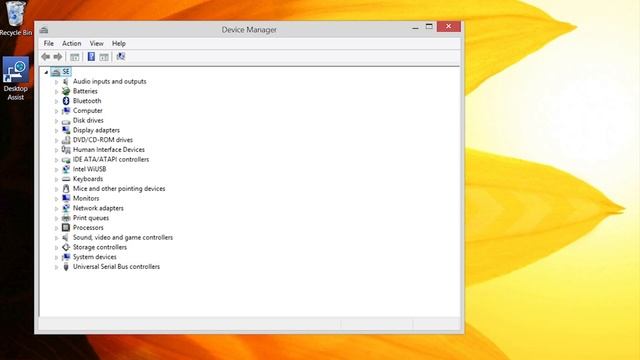The width and height of the screenshot is (640, 360).
Task: Click the Show/Hide console tree toolbar icon
Action: (75, 57)
